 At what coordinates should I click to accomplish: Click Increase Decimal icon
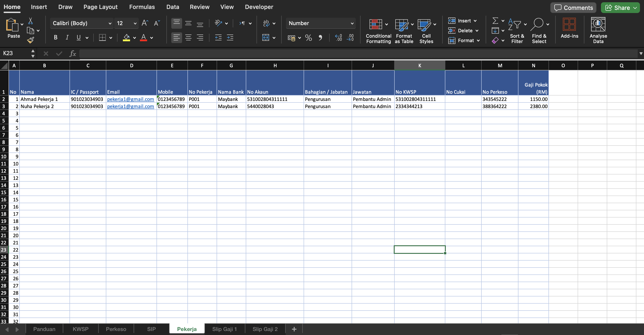(339, 38)
